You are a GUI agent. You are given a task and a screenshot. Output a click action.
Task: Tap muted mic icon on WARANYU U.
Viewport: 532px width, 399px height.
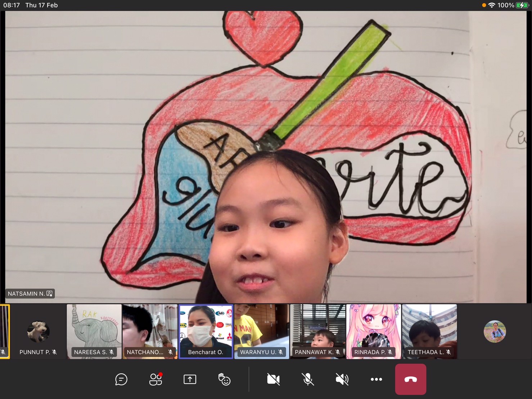pos(281,352)
